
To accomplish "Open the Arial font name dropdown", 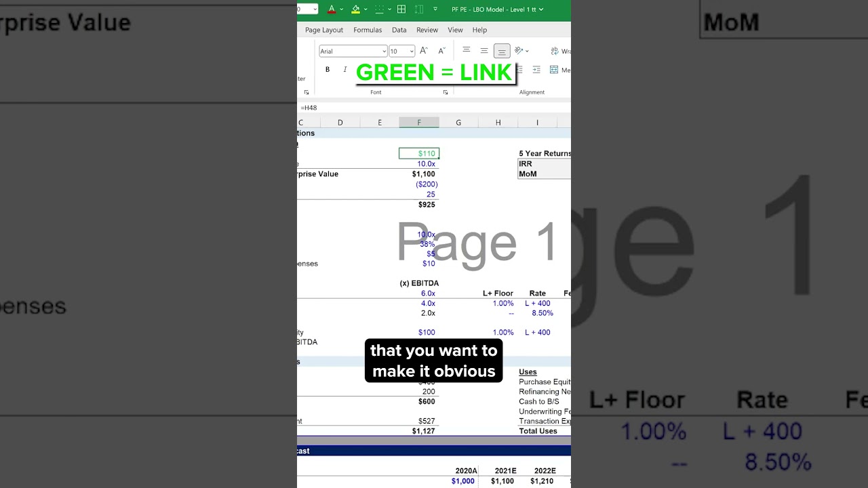I will 383,52.
